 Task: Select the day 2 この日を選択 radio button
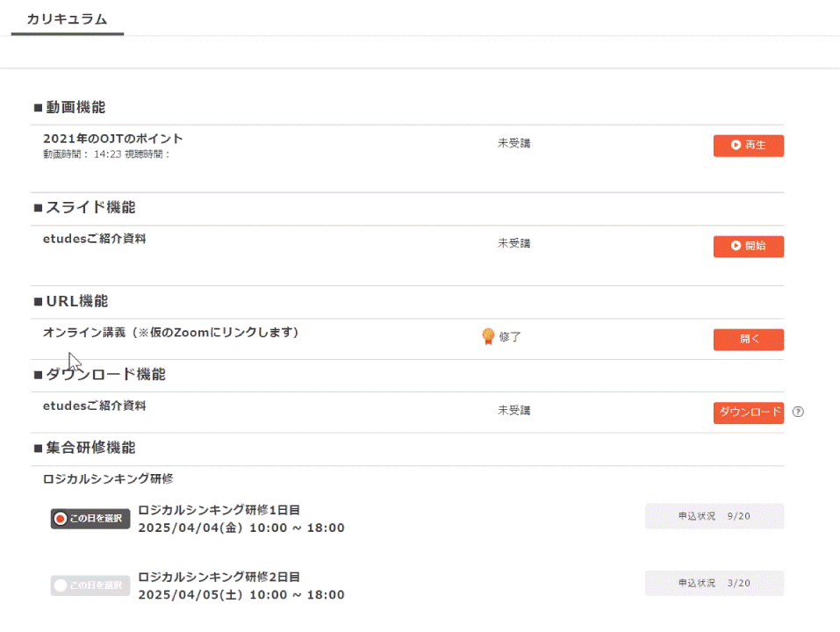tap(90, 585)
